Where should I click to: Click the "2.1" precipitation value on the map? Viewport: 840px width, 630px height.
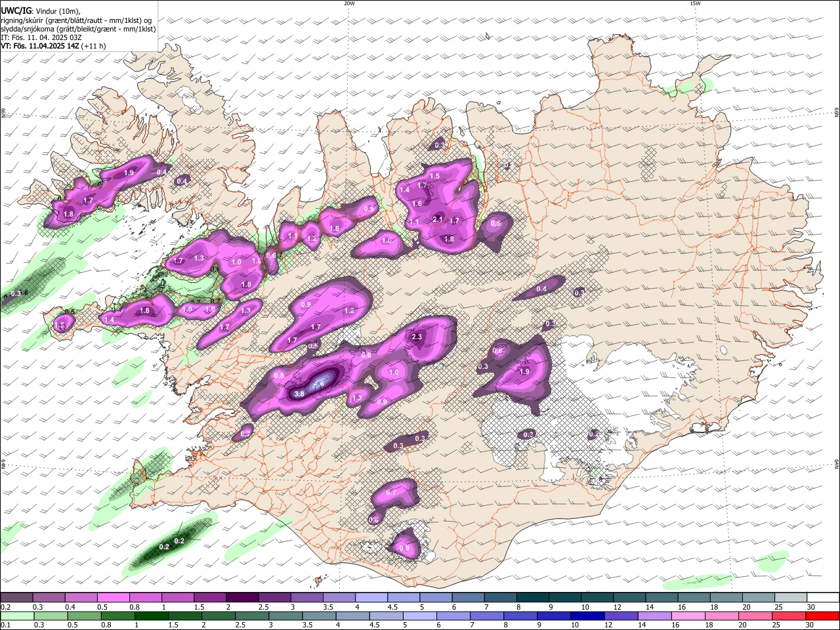click(x=438, y=219)
